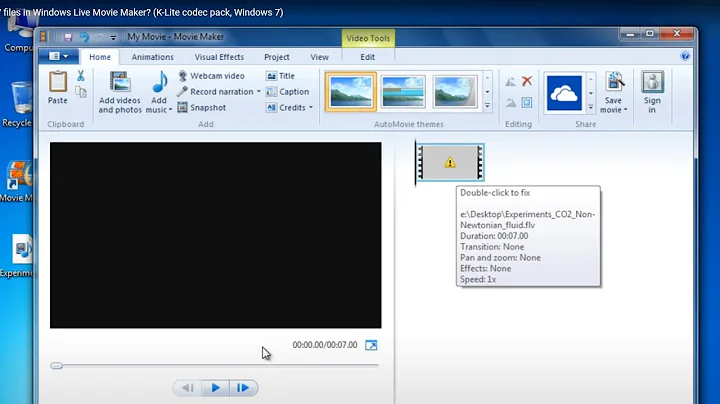
Task: Switch to the Visual Effects tab
Action: tap(219, 57)
